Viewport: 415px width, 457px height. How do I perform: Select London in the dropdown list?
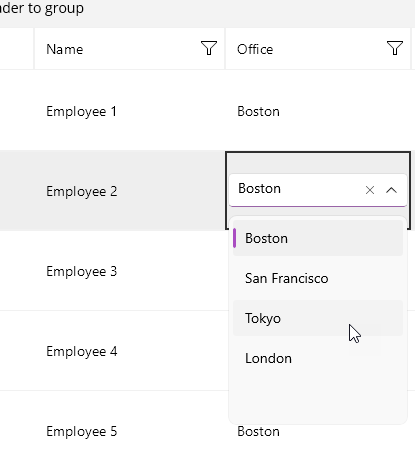318,358
